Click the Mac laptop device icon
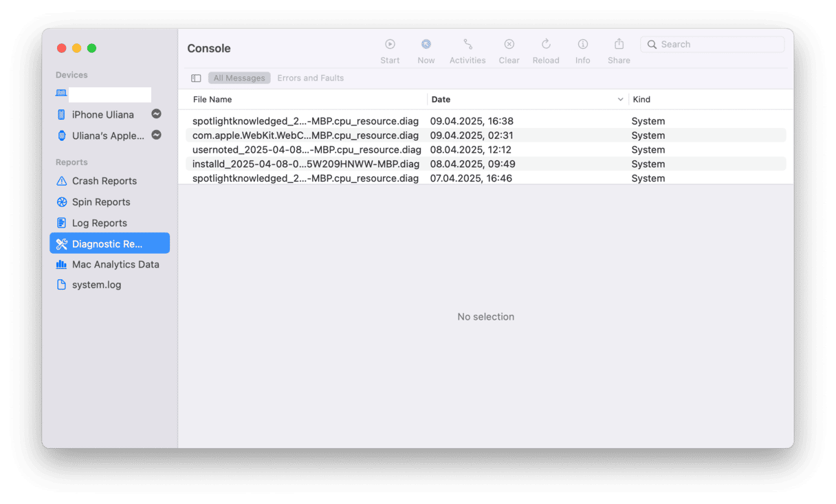 coord(61,93)
